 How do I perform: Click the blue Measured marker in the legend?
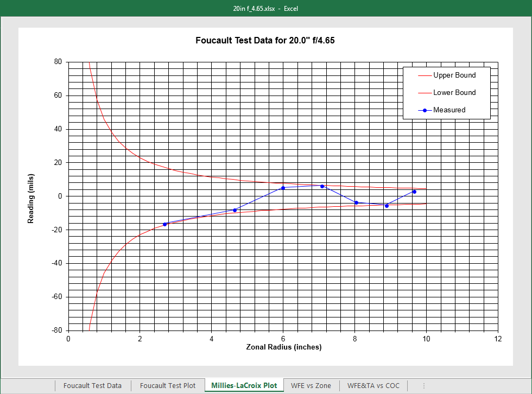point(425,110)
